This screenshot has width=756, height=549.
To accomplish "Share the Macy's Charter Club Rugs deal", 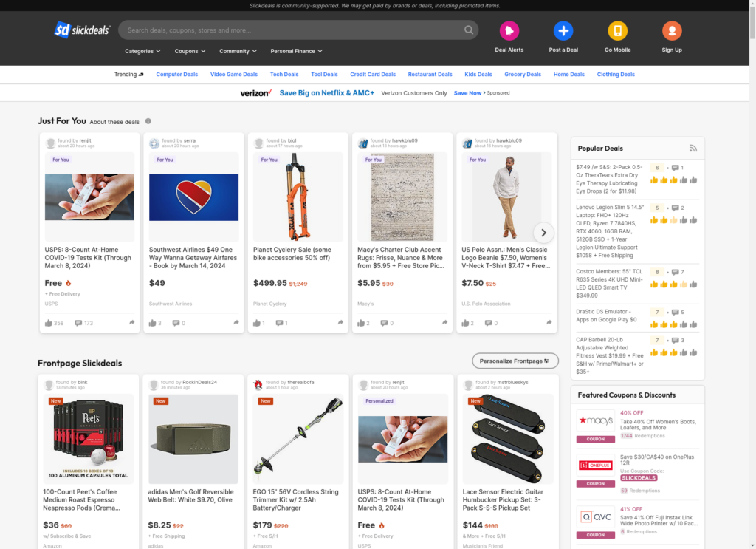I will 444,322.
